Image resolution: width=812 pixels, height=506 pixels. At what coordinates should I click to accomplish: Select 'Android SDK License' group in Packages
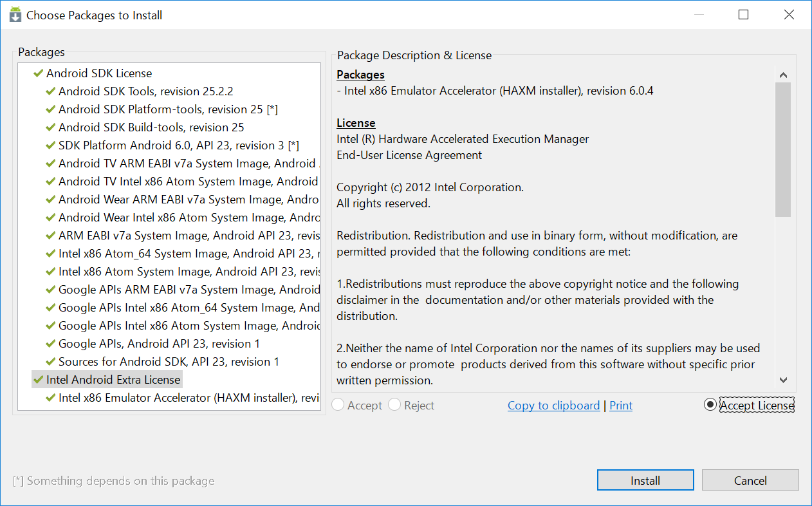click(x=99, y=73)
